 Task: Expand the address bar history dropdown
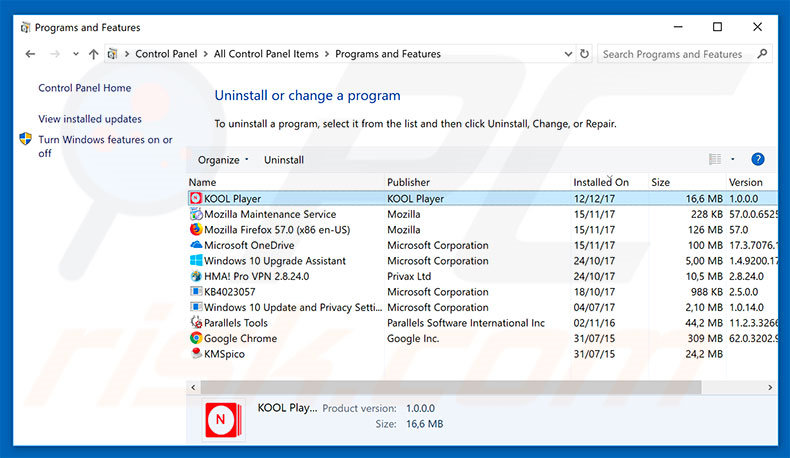568,54
